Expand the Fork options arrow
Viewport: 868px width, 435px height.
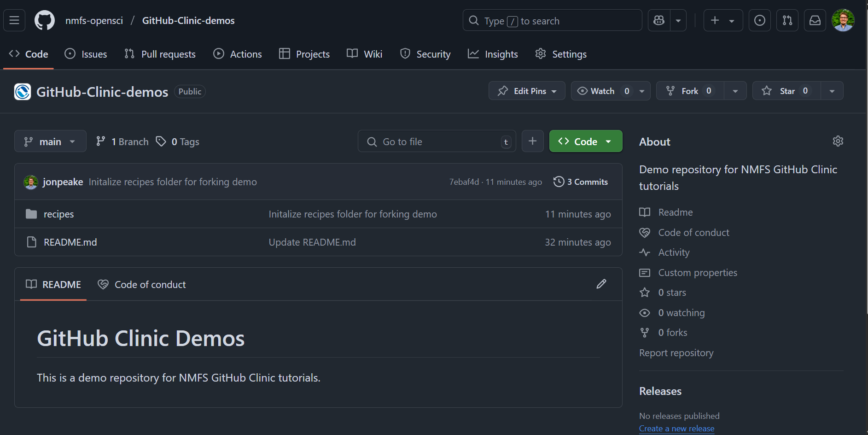735,91
